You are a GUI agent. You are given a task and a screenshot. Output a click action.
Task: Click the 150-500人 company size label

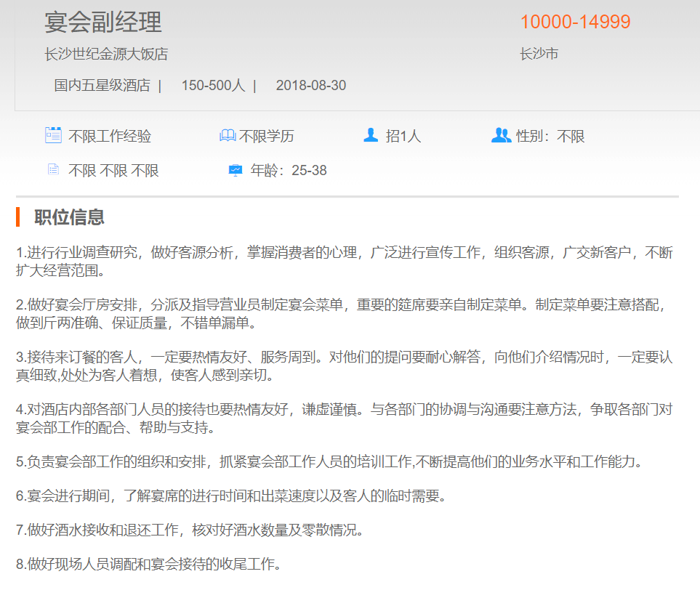pos(213,85)
